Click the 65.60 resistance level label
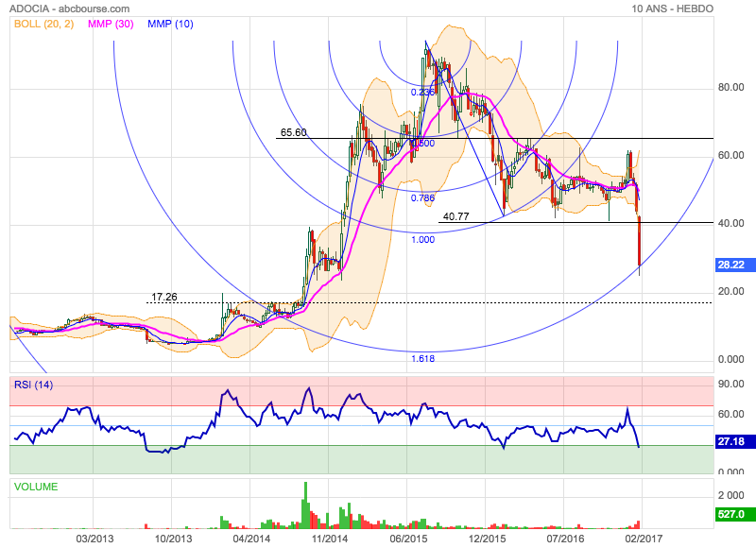Screen dimensions: 756x548 294,132
